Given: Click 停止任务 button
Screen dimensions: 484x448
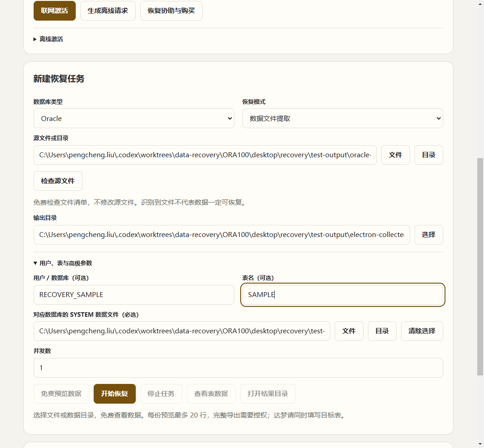Looking at the screenshot, I should [161, 394].
